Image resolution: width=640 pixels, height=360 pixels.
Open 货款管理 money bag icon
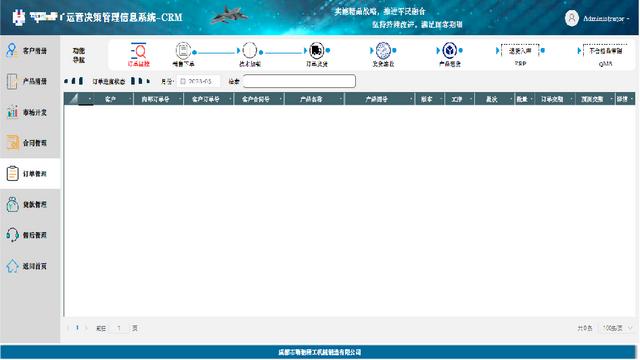[x=12, y=204]
